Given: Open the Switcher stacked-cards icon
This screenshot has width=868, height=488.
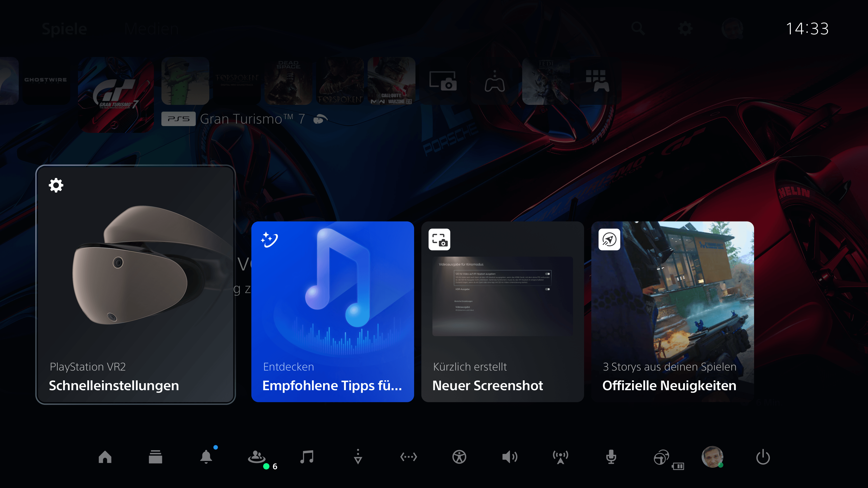Looking at the screenshot, I should coord(155,457).
